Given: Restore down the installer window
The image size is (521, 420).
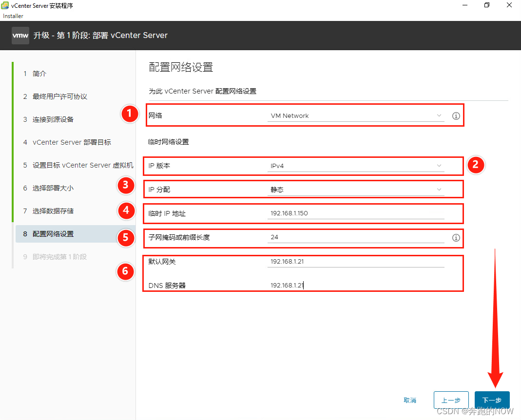Looking at the screenshot, I should click(x=487, y=5).
